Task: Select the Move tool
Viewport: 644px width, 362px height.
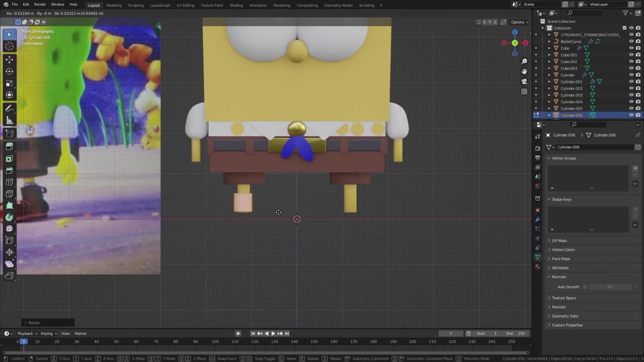Action: coord(9,60)
